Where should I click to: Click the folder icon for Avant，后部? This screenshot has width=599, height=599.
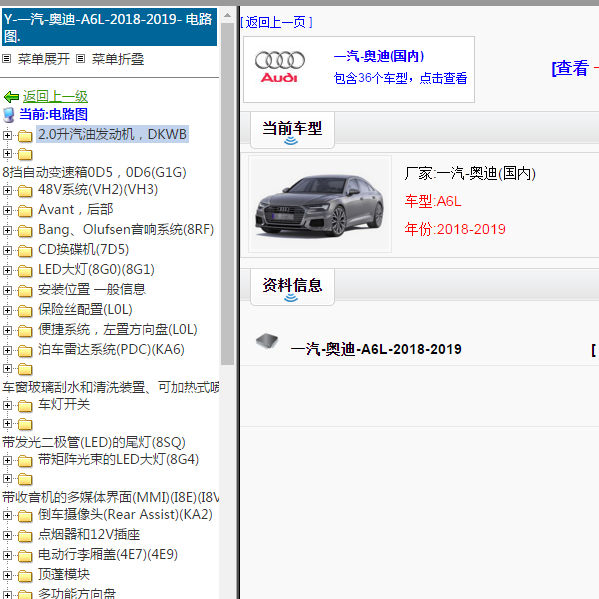(x=25, y=210)
